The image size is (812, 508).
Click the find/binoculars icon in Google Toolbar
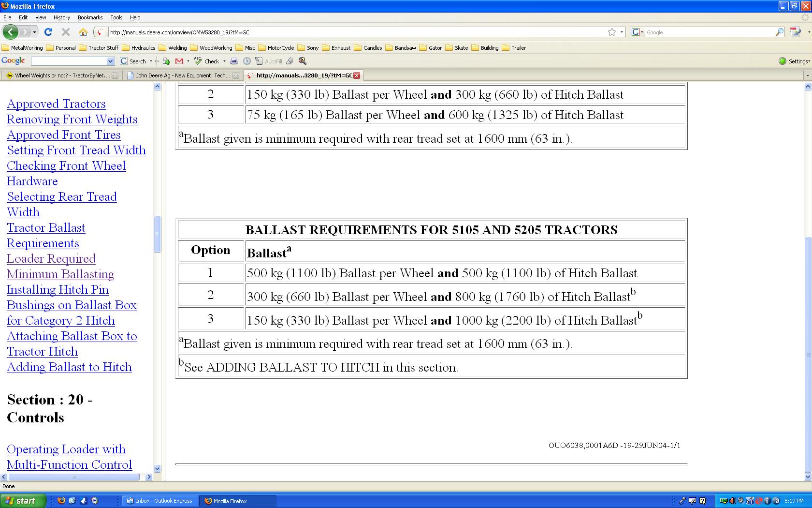(303, 61)
